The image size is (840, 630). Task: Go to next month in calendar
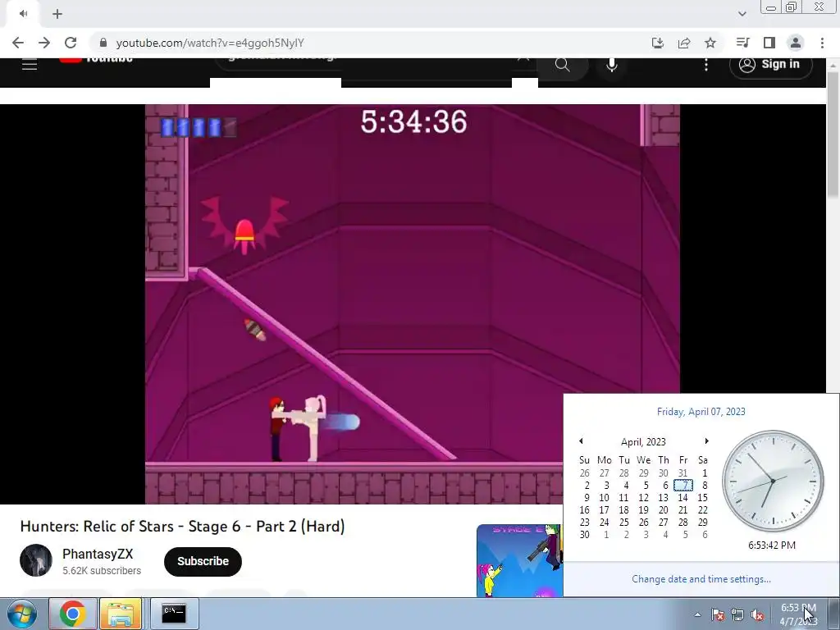706,441
